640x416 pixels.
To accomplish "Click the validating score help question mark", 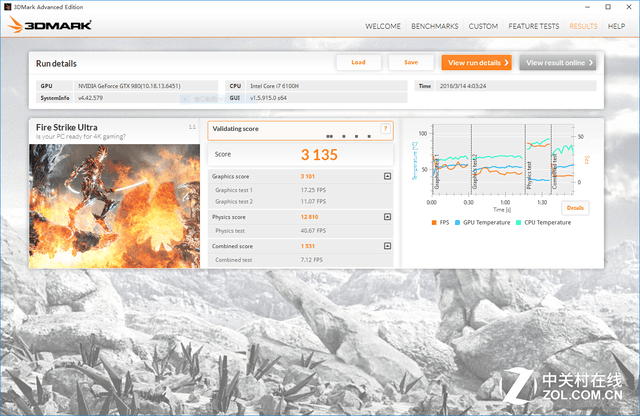I will click(385, 129).
